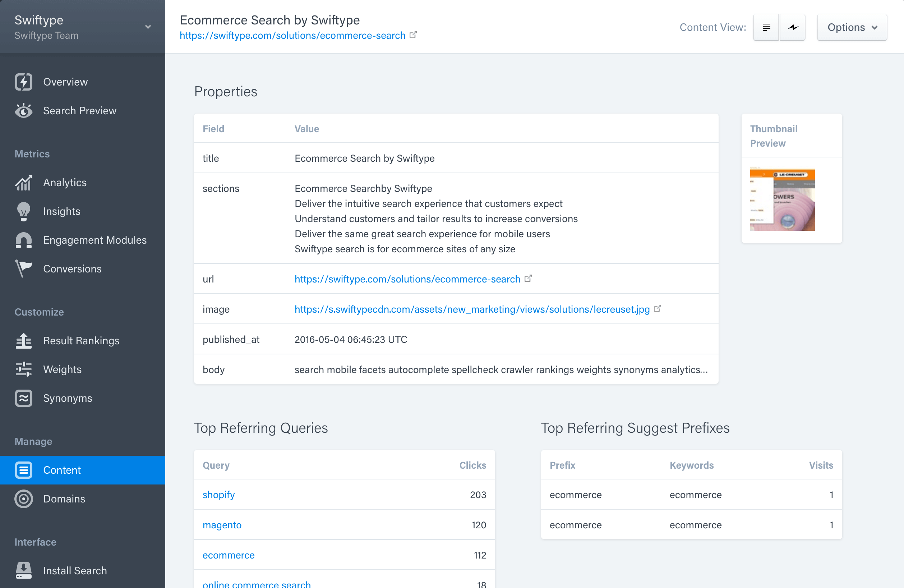904x588 pixels.
Task: Click the thumbnail preview image
Action: click(x=782, y=199)
